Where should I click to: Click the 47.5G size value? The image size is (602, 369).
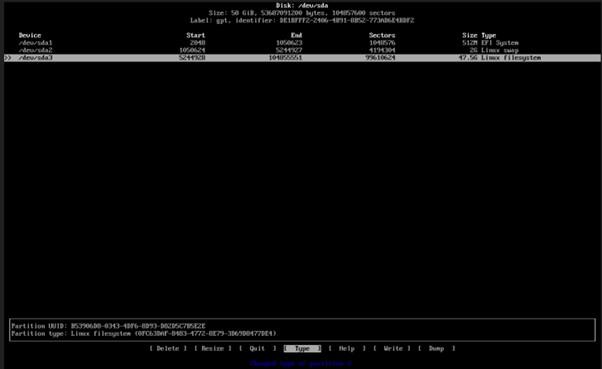(x=468, y=58)
